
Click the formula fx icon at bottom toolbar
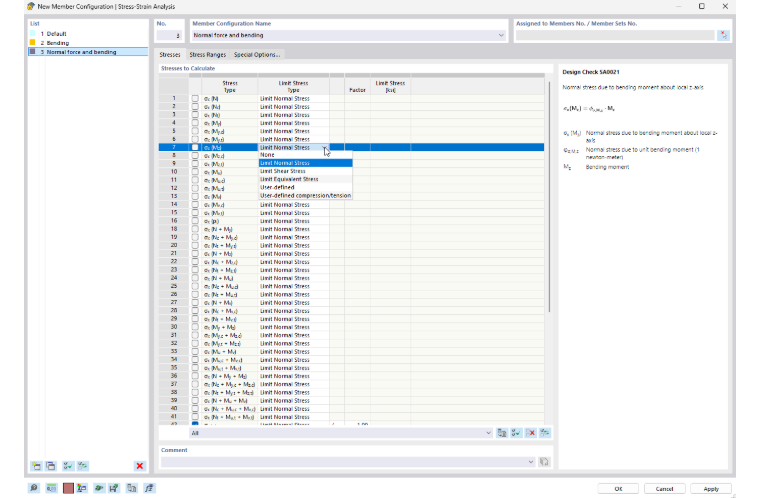(149, 488)
